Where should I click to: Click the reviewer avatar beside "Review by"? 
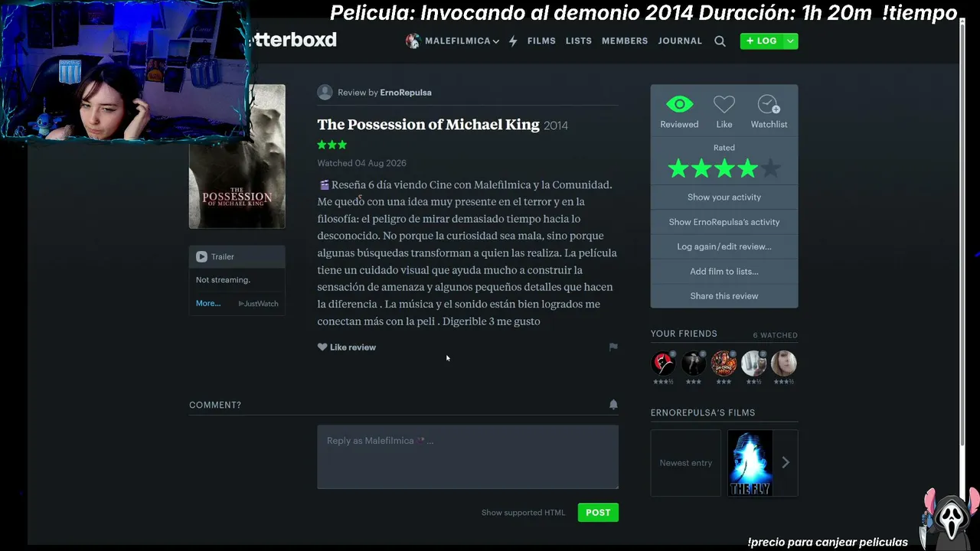(325, 93)
